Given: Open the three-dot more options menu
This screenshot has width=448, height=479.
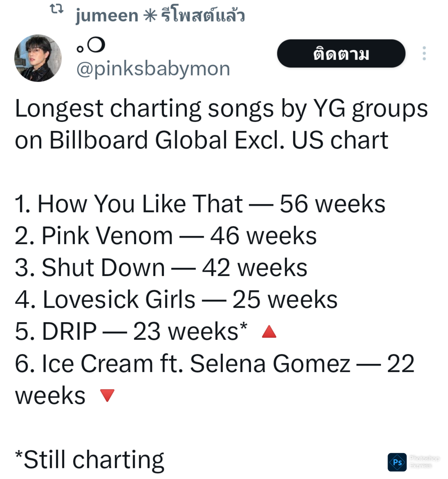Looking at the screenshot, I should point(424,53).
